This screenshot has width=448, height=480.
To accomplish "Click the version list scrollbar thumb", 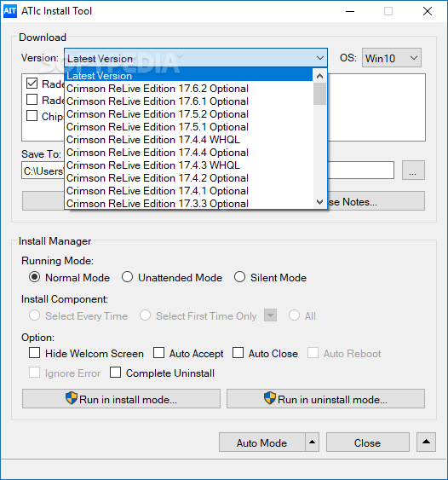I will 320,94.
